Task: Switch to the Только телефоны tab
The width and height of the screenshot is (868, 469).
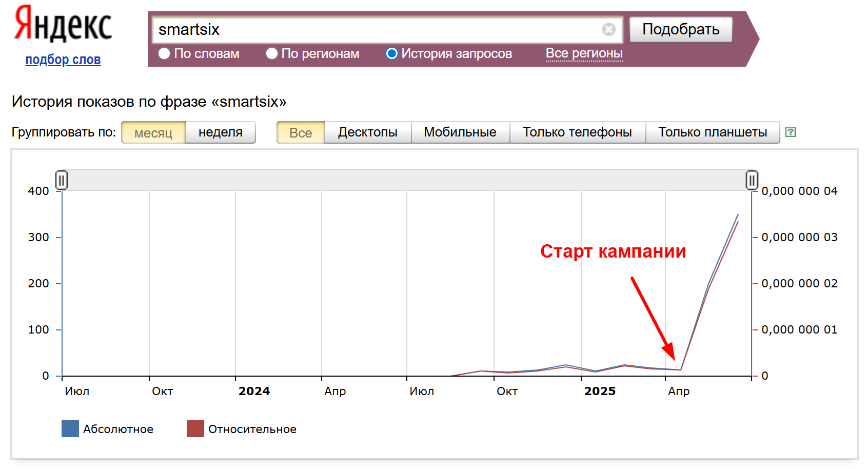Action: click(577, 132)
